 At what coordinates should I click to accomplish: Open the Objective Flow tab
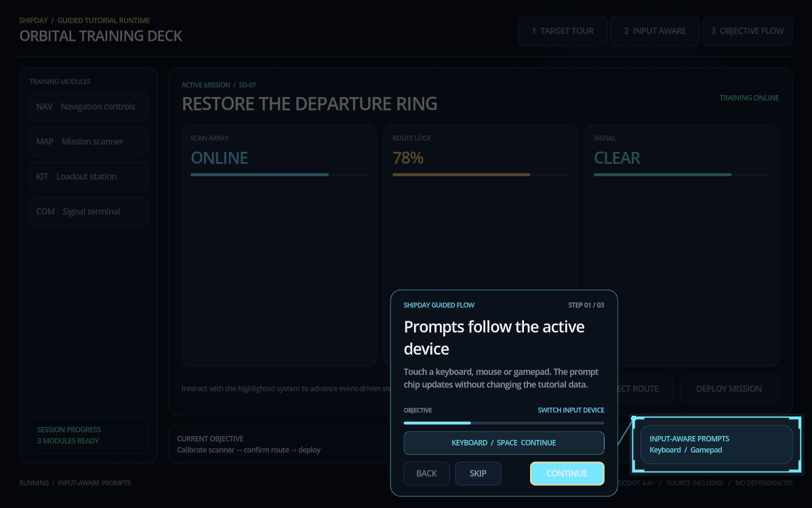tap(747, 31)
